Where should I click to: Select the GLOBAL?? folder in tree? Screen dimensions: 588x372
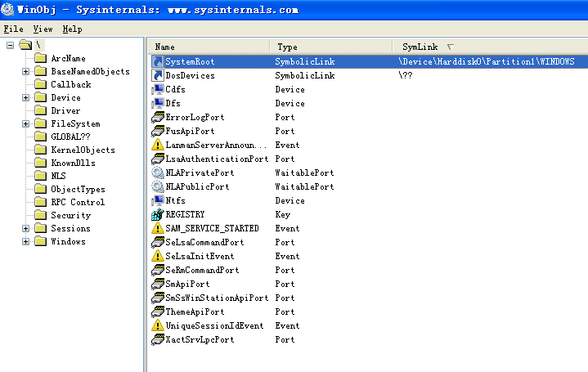(x=70, y=137)
